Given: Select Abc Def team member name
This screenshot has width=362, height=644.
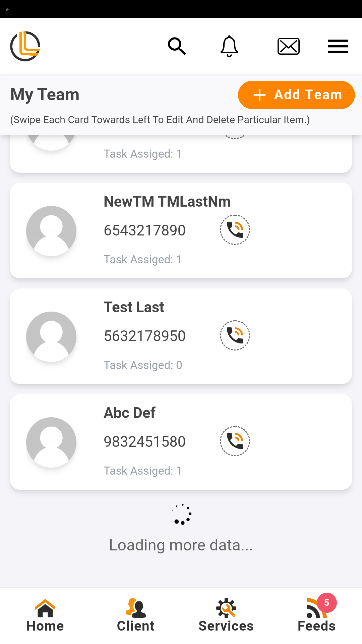Looking at the screenshot, I should (129, 413).
